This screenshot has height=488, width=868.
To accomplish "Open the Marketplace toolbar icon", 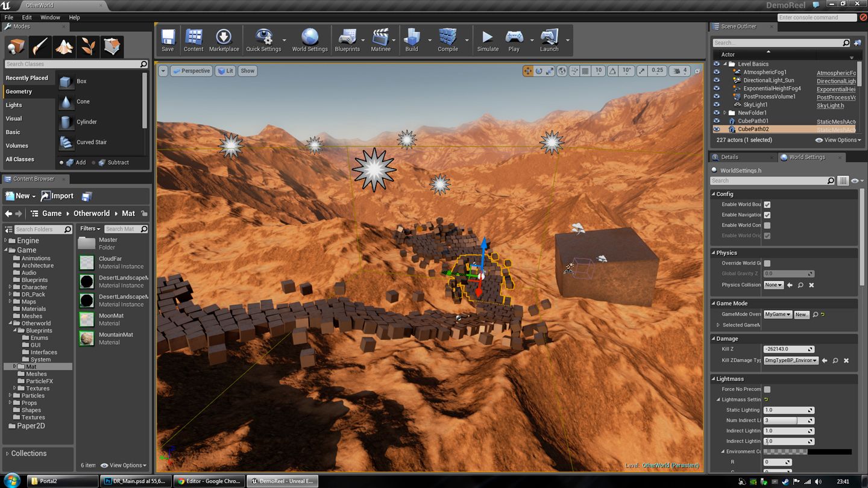I will pyautogui.click(x=224, y=40).
